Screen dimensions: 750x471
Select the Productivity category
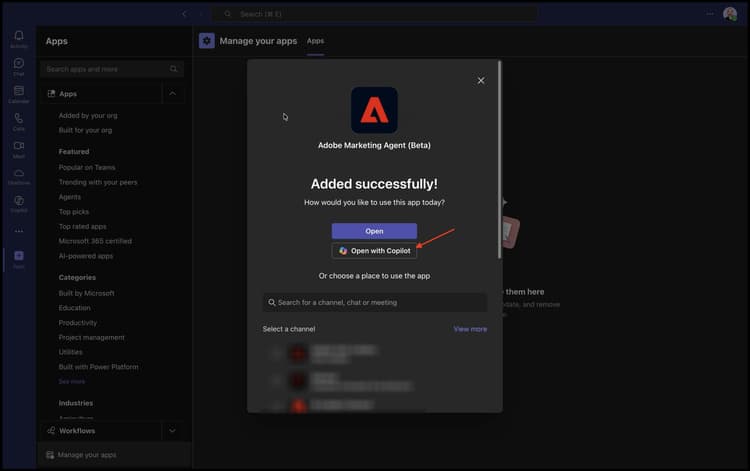[78, 323]
